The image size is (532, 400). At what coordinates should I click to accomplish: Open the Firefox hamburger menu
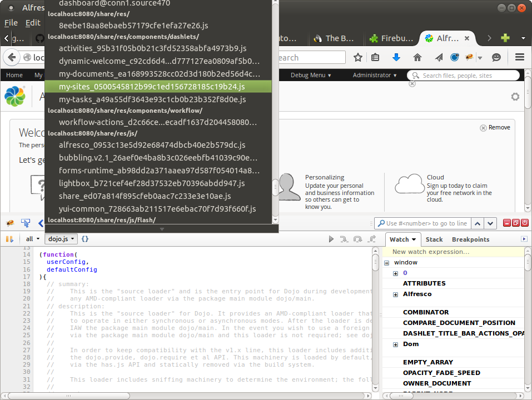tap(519, 57)
